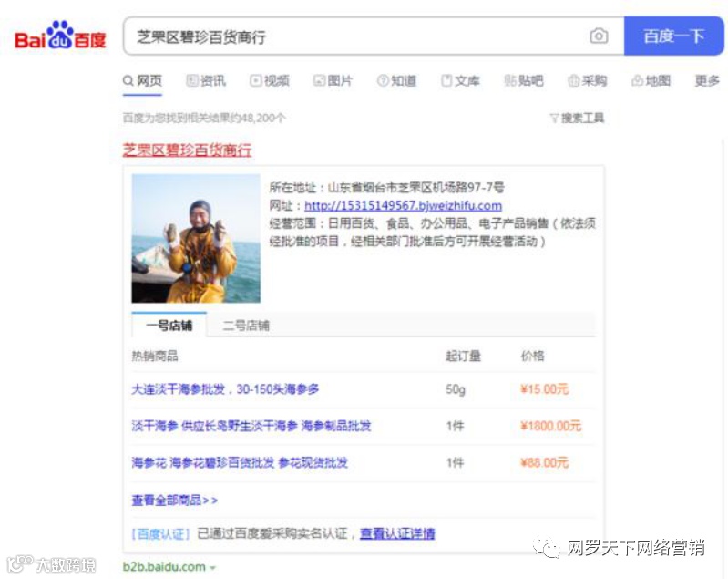The width and height of the screenshot is (728, 579).
Task: Click the 百度认证 label
Action: [161, 534]
